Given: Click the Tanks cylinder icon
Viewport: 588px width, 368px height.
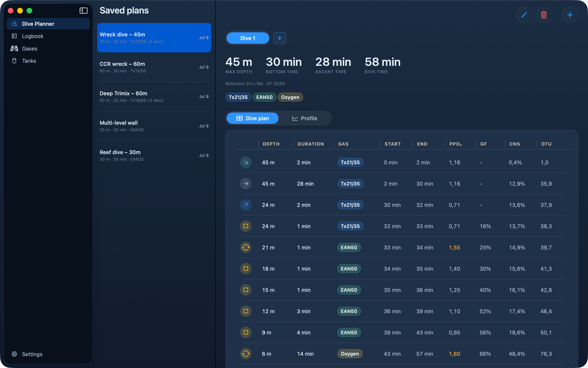Looking at the screenshot, I should click(x=14, y=61).
